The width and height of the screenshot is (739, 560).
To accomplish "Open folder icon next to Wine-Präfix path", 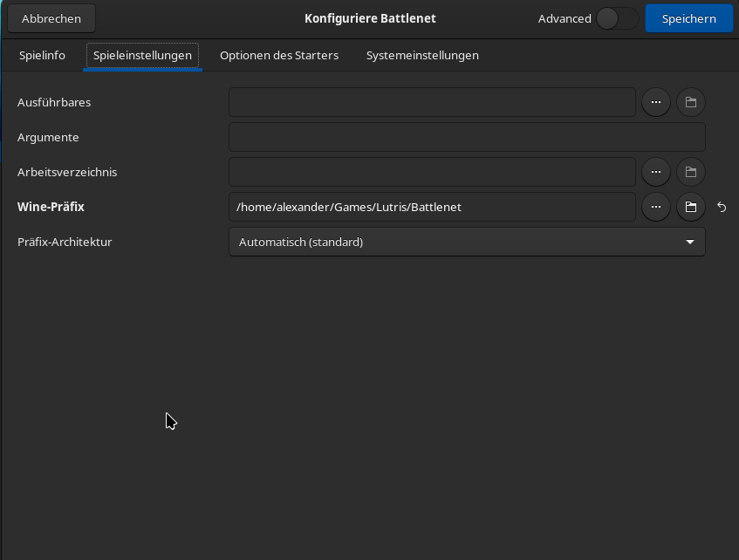I will point(690,207).
